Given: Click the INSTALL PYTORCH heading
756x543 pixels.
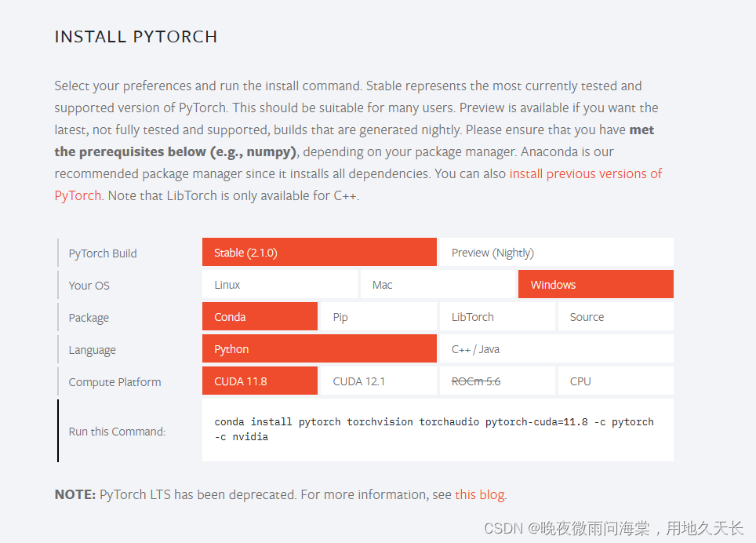Looking at the screenshot, I should coord(136,36).
